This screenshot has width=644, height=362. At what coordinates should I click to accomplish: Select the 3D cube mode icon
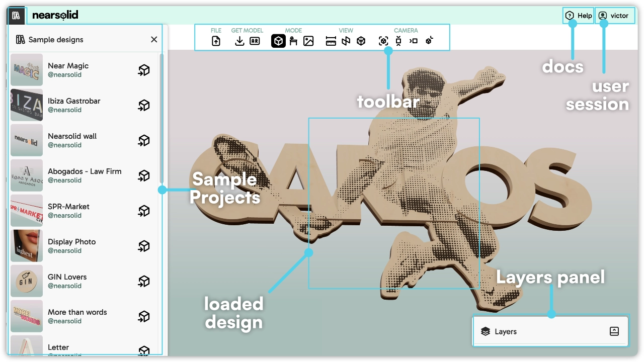pyautogui.click(x=278, y=41)
